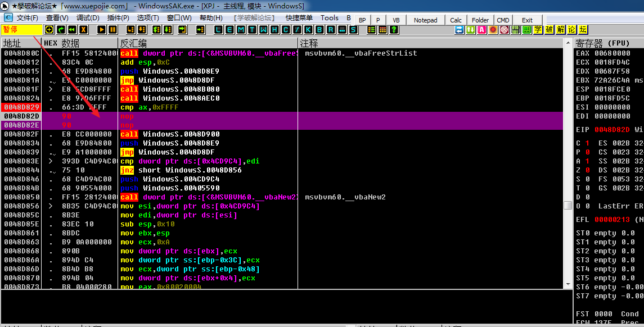Open the 插件(P) menu
644x327 pixels.
point(118,18)
